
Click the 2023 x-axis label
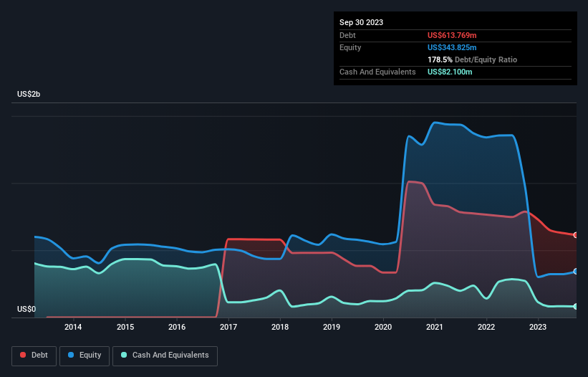538,327
